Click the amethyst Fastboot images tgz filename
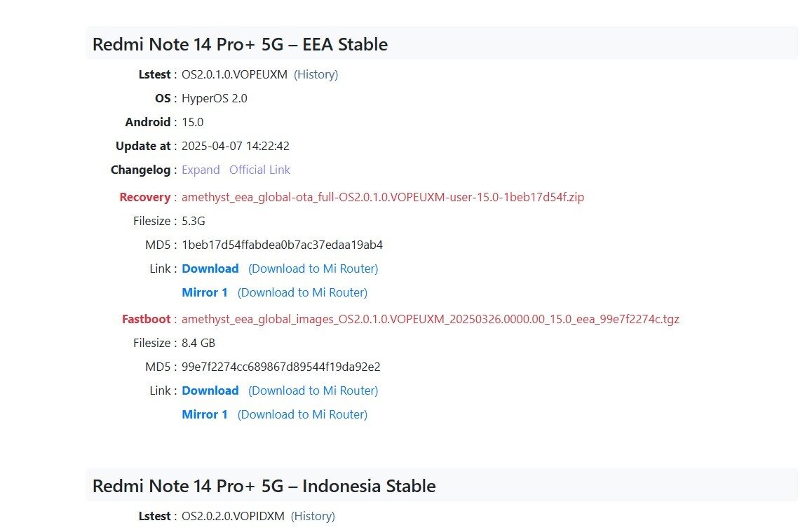The height and width of the screenshot is (530, 812). (430, 319)
